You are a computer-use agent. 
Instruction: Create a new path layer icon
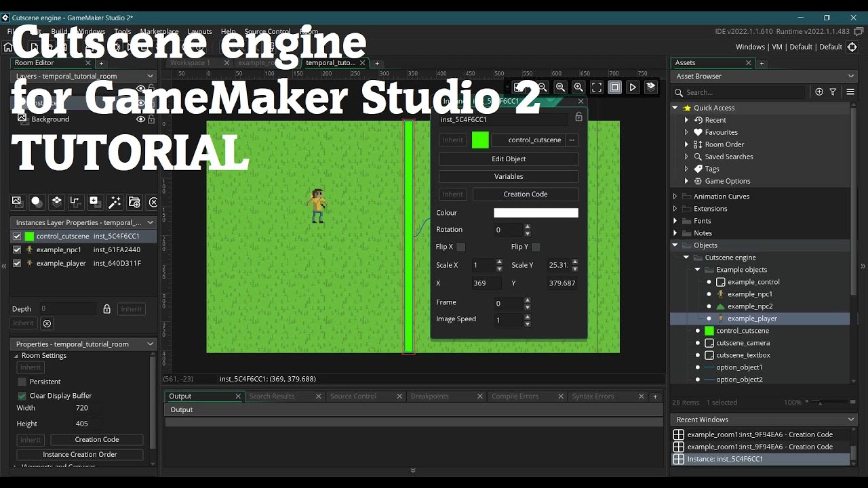[75, 201]
